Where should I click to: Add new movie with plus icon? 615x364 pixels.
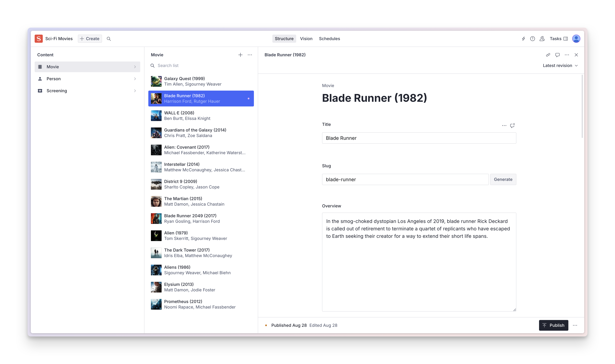point(240,55)
